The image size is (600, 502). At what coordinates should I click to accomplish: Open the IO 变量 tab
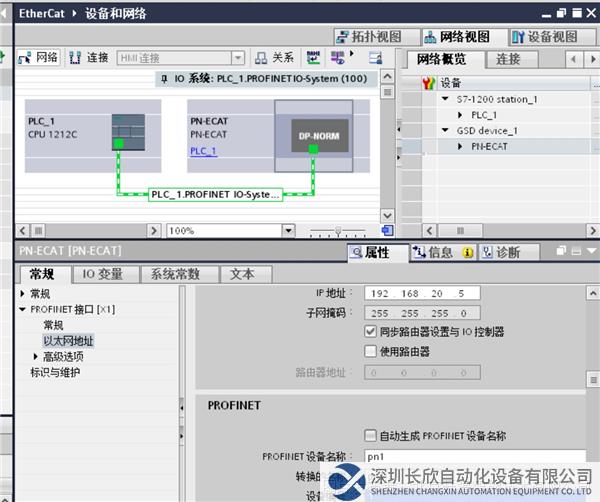[x=102, y=274]
